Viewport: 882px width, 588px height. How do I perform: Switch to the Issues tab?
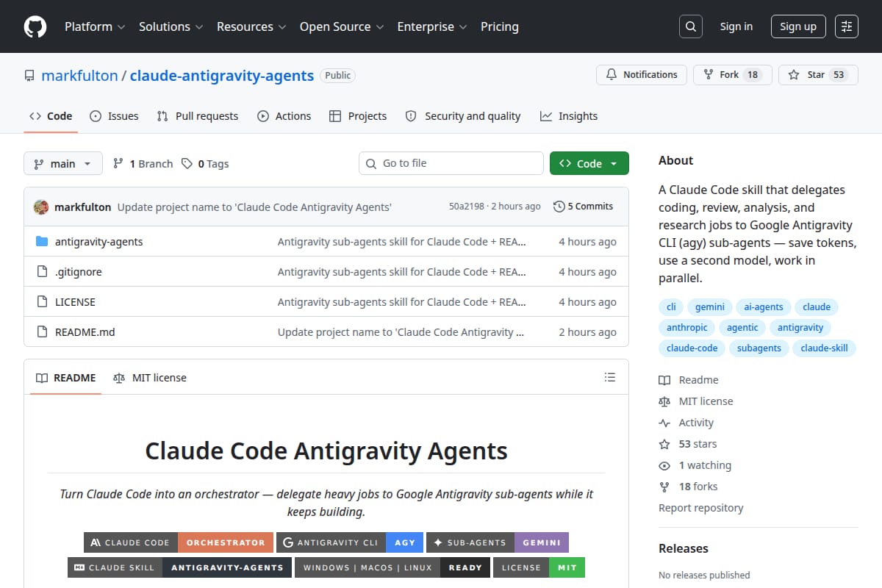[114, 116]
